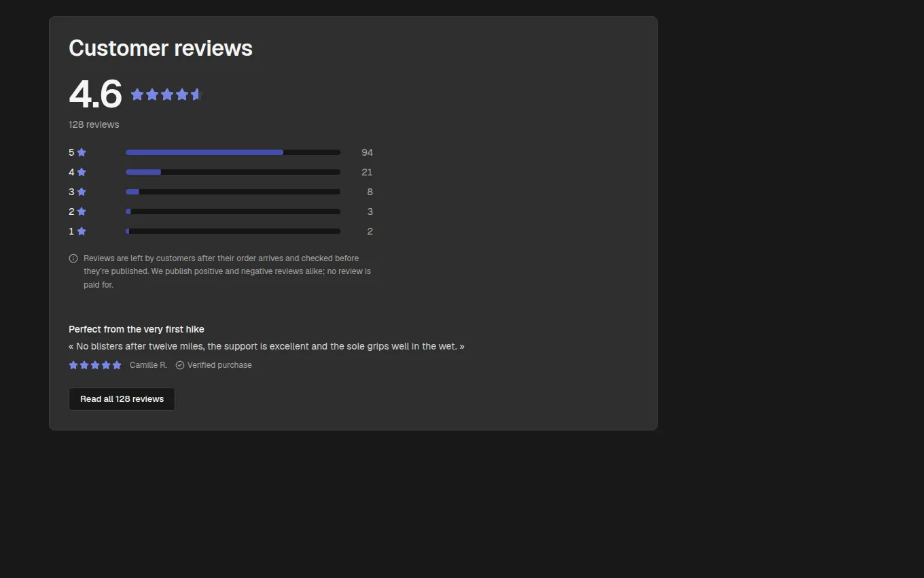The image size is (924, 578).
Task: Click the verified purchase checkmark icon
Action: [180, 365]
